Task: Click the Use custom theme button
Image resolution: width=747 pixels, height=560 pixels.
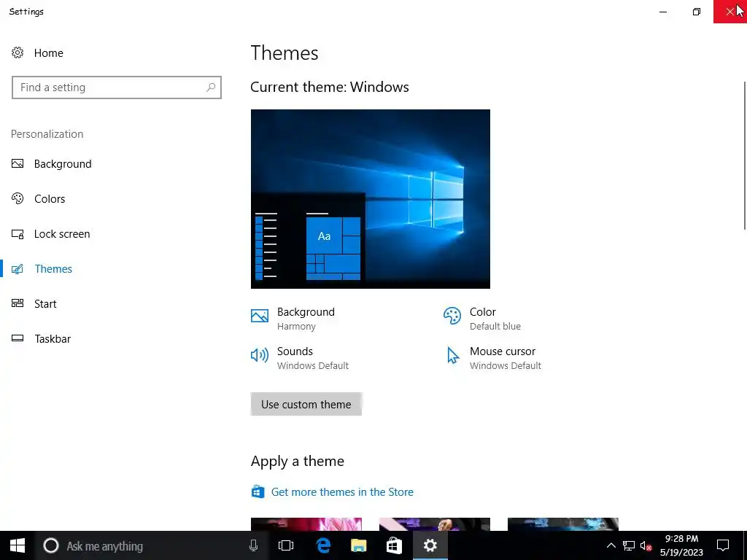Action: [306, 404]
